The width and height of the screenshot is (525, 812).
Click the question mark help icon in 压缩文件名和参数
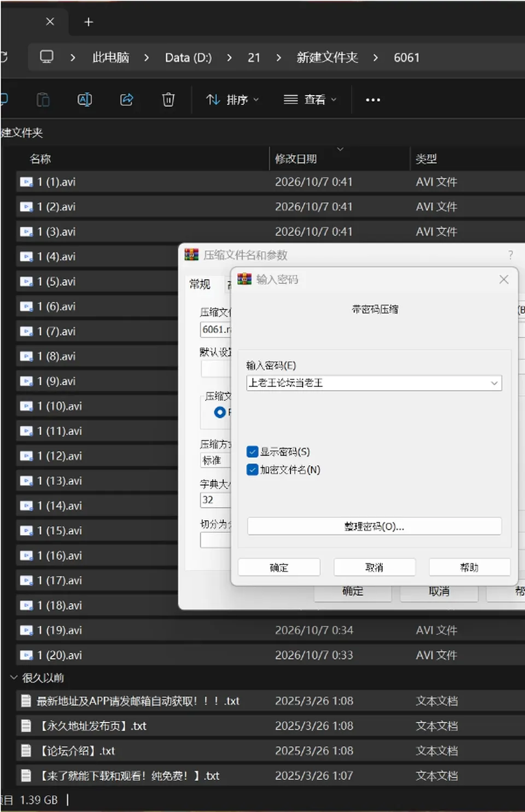(x=510, y=255)
